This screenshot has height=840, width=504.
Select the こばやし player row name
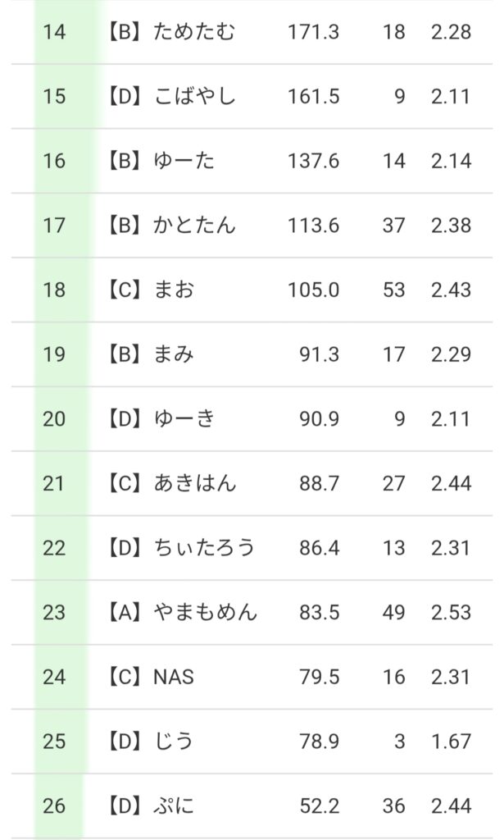194,97
